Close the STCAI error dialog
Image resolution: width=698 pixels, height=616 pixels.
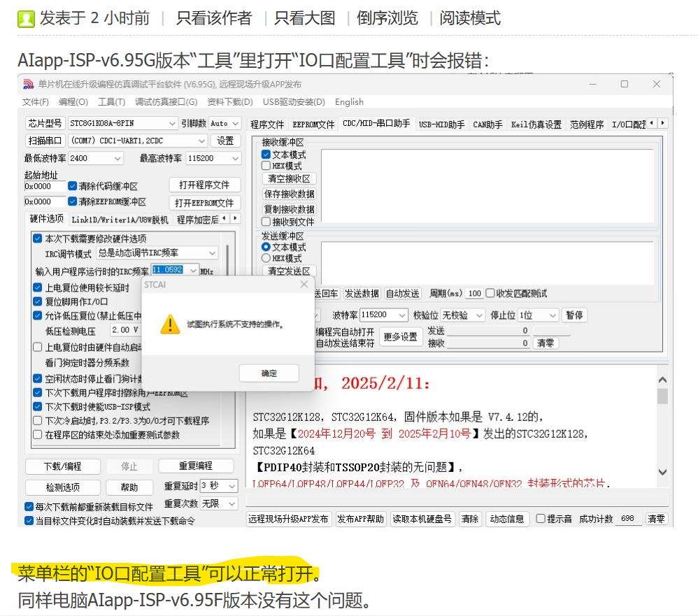(x=304, y=285)
